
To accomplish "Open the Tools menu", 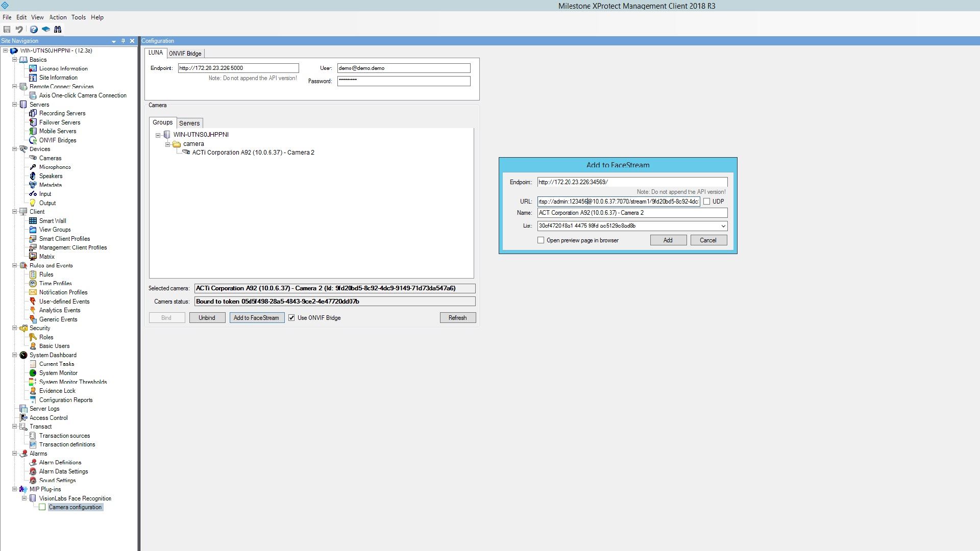I will pos(79,17).
